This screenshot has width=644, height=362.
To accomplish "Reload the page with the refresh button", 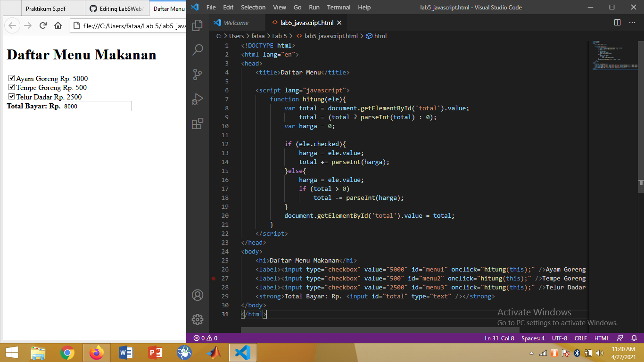I will pos(42,25).
